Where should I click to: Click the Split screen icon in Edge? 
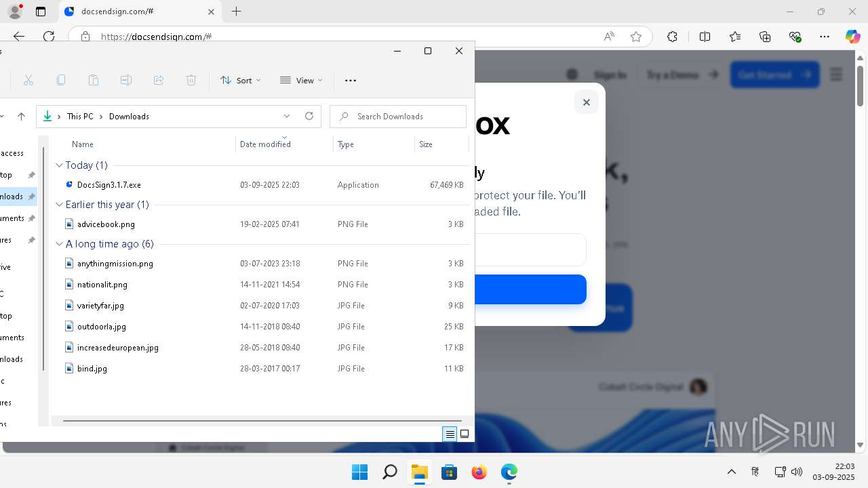click(x=705, y=37)
